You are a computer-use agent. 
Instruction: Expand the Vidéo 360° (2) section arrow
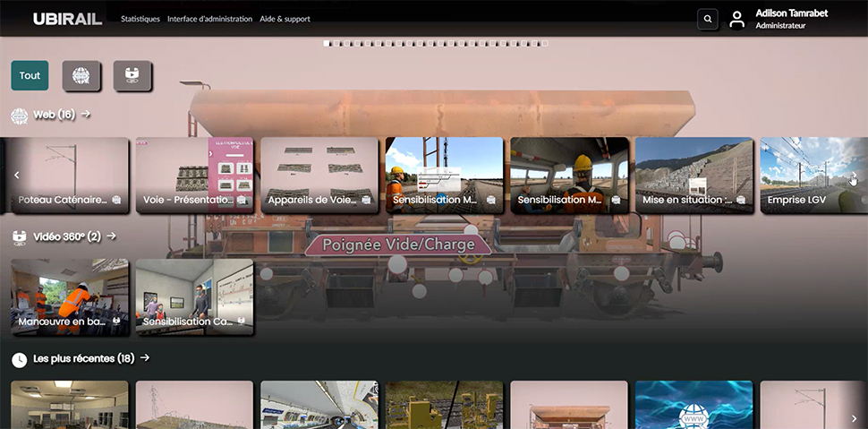click(x=112, y=236)
